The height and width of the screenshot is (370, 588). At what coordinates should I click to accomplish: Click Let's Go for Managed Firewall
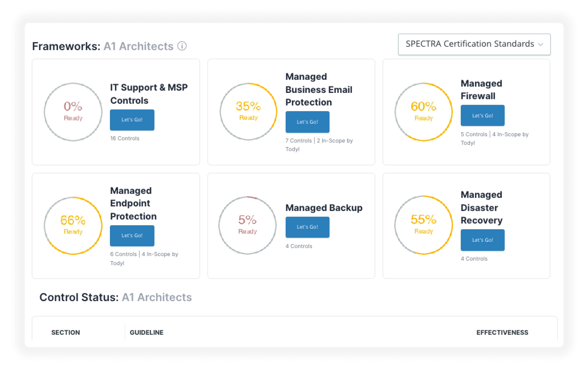coord(482,115)
